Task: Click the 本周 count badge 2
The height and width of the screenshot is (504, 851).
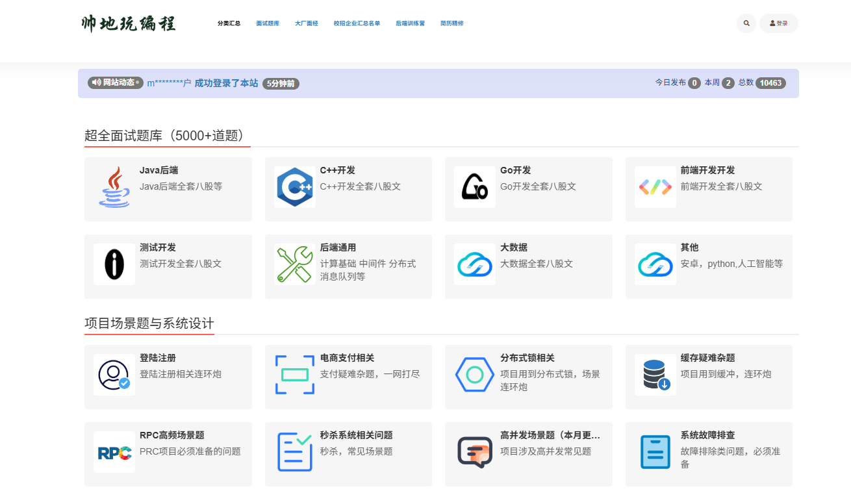Action: (x=728, y=83)
